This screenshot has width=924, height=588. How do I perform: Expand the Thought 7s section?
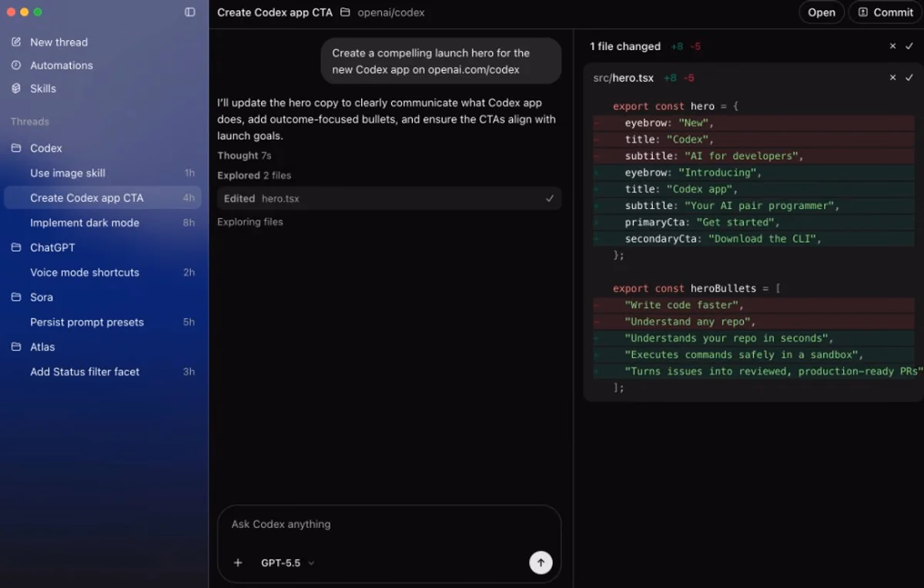click(x=244, y=156)
